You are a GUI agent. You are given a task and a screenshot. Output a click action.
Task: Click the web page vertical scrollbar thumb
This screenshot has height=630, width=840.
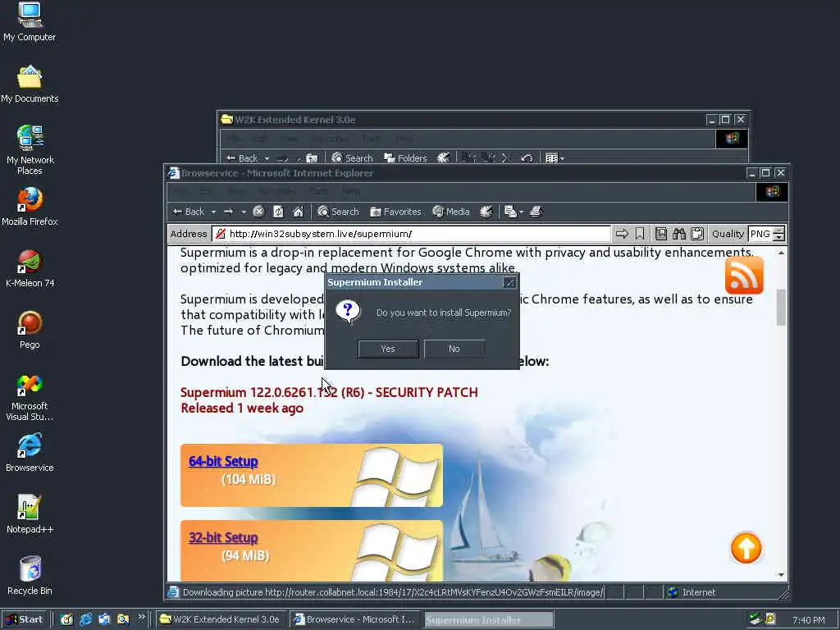pos(781,307)
